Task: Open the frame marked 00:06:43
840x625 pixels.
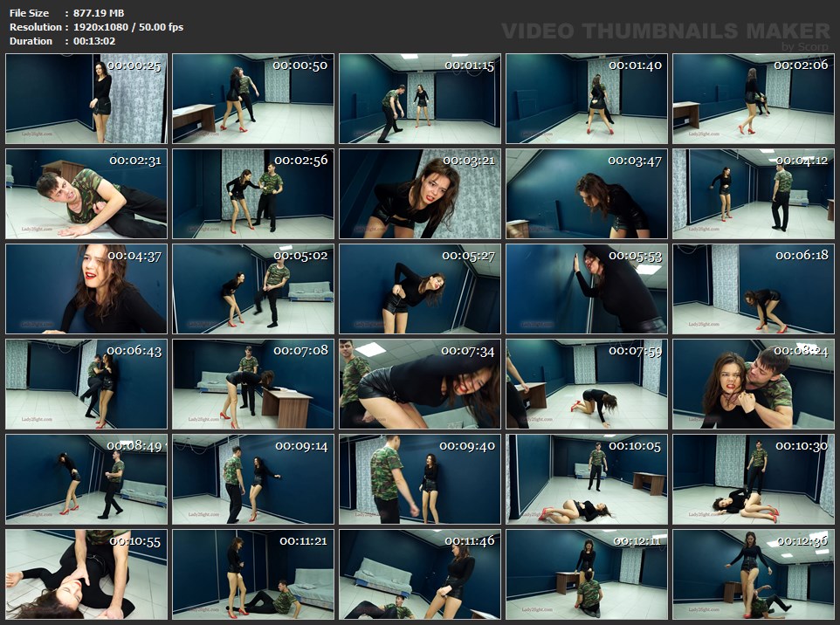Action: click(86, 384)
